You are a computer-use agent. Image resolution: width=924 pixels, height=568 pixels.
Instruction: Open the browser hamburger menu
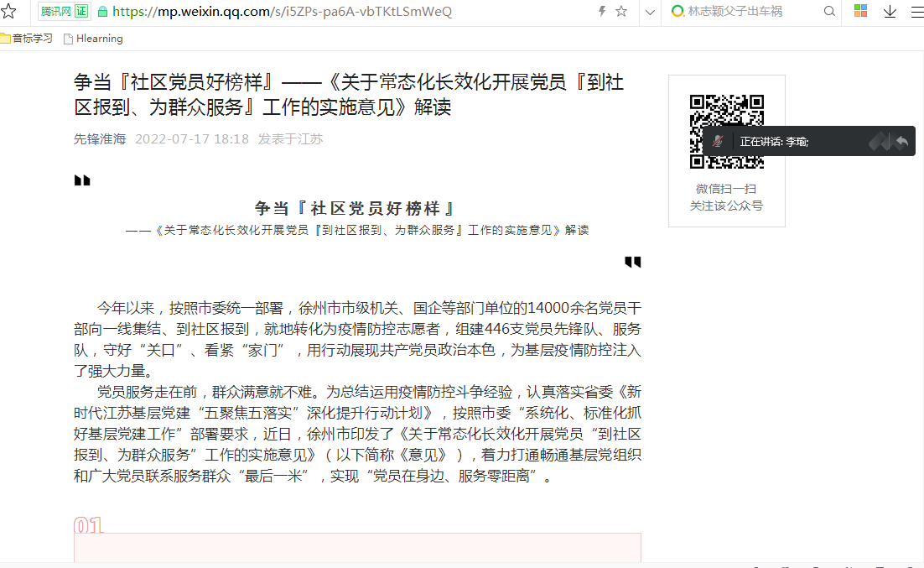pos(916,13)
